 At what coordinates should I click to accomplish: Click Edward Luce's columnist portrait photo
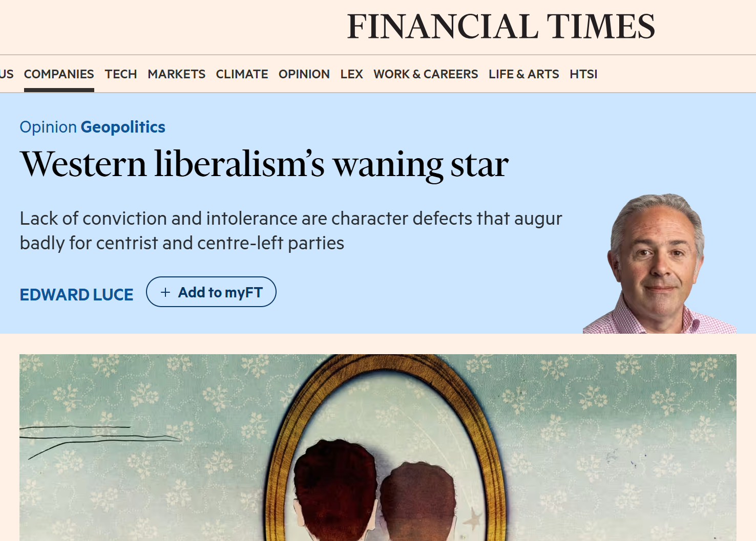click(660, 264)
